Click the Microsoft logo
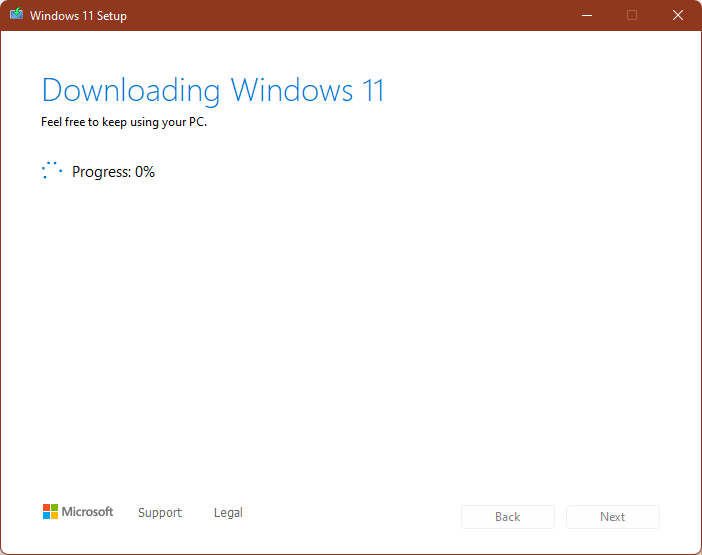The height and width of the screenshot is (555, 702). 78,512
